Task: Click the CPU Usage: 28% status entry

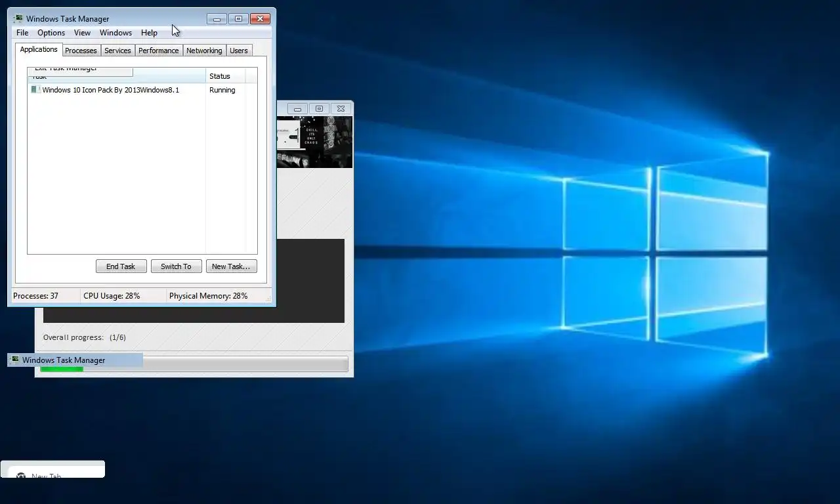Action: pos(112,296)
